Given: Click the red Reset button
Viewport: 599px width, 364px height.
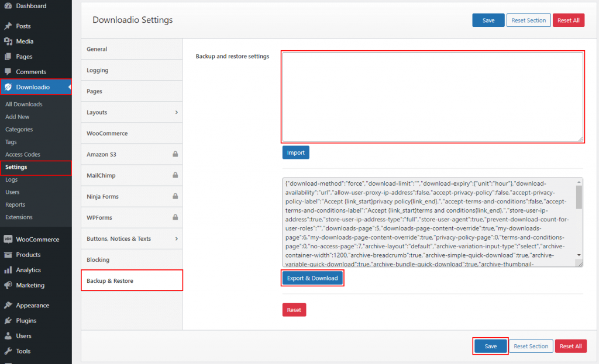Looking at the screenshot, I should click(294, 310).
